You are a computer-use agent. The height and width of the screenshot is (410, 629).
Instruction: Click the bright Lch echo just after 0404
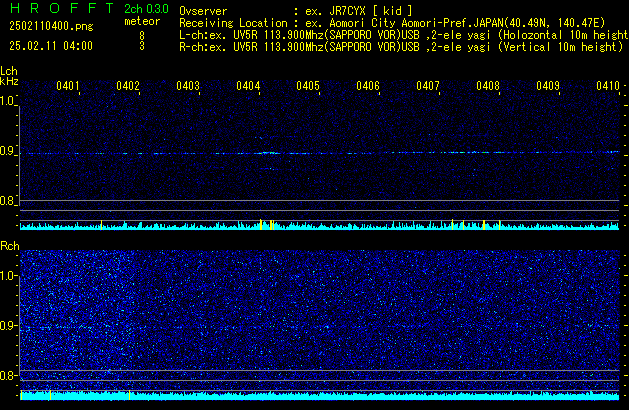click(x=269, y=153)
